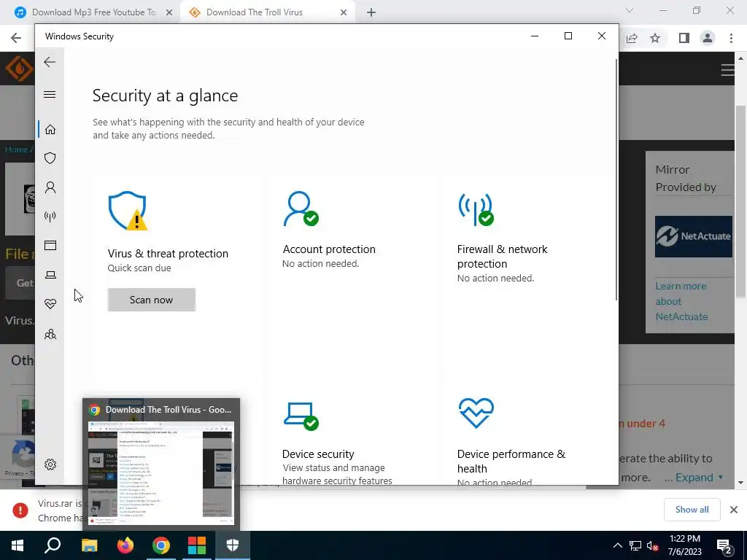Expand the description on webpage
Image resolution: width=747 pixels, height=560 pixels.
coord(694,477)
